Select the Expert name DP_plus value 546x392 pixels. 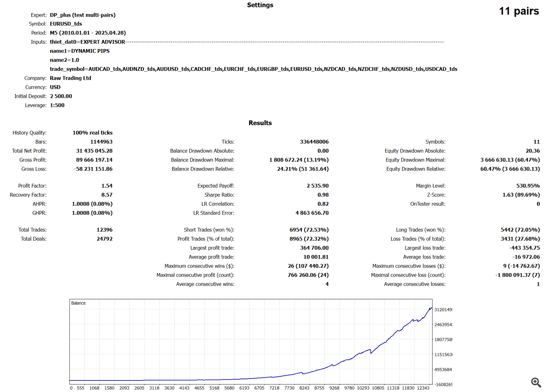click(83, 15)
